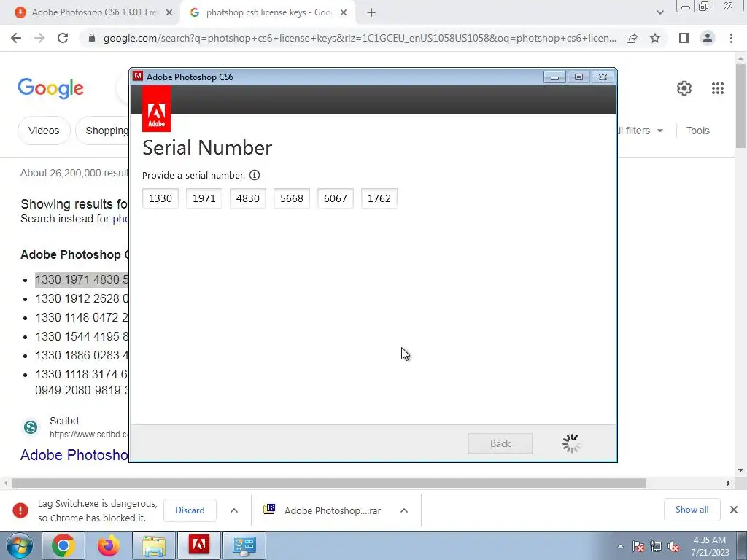Open a new Chrome tab
This screenshot has height=560, width=747.
[x=371, y=13]
